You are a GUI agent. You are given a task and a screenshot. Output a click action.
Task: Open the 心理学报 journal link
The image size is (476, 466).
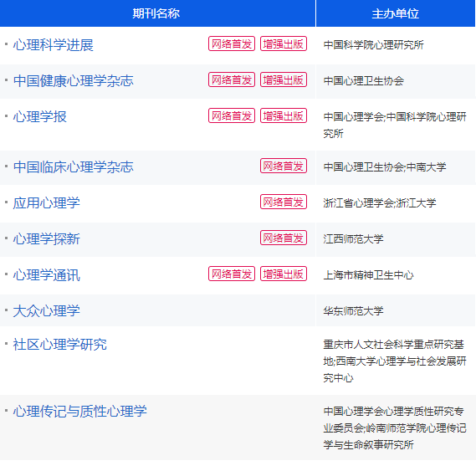tap(40, 117)
